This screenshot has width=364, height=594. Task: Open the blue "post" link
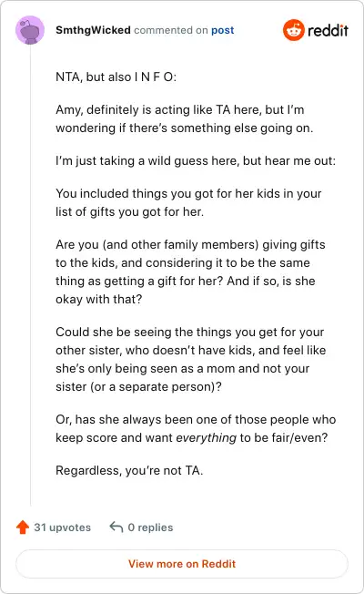222,30
